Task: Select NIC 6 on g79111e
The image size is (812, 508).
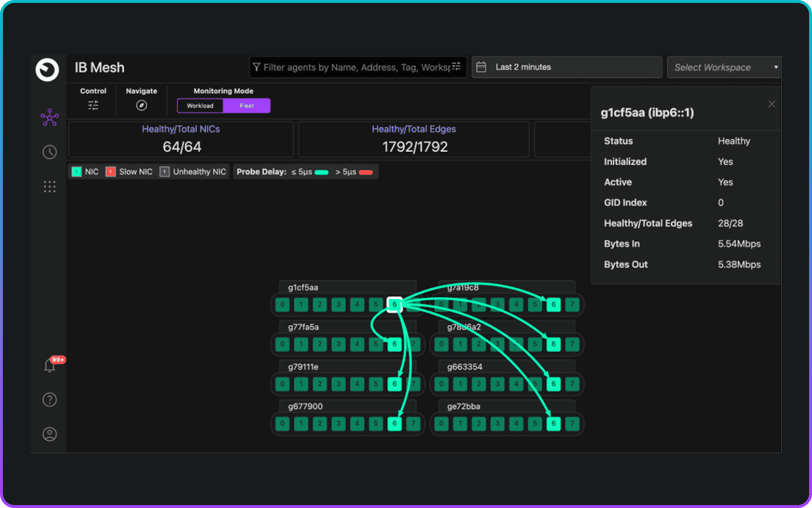Action: 394,384
